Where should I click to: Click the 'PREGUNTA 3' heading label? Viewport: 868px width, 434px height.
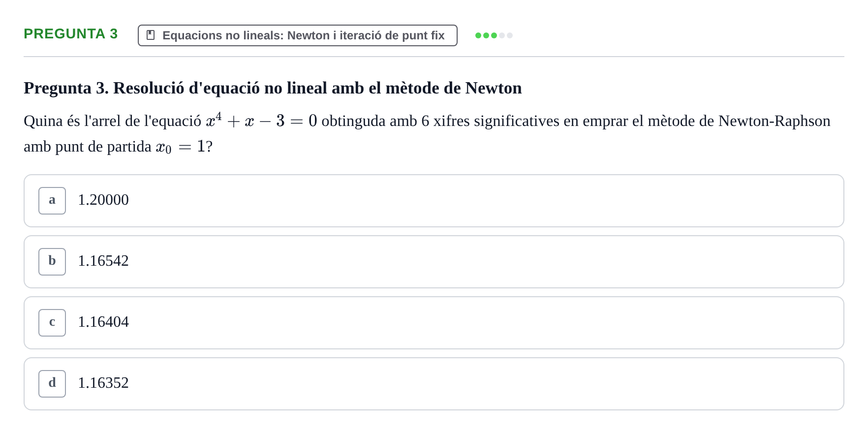click(71, 34)
